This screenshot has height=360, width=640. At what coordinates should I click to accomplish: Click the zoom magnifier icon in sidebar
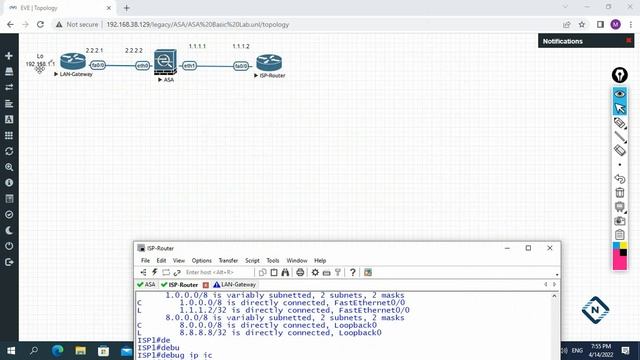pyautogui.click(x=9, y=167)
